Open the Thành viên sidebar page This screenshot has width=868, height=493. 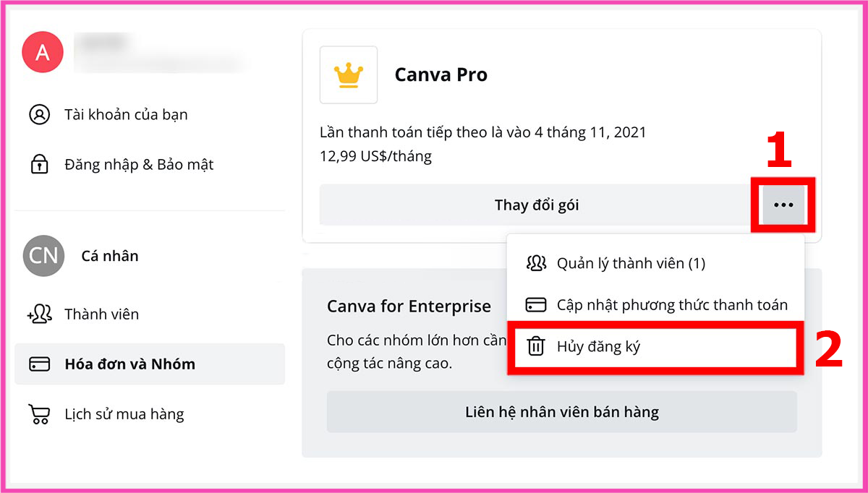[x=101, y=314]
